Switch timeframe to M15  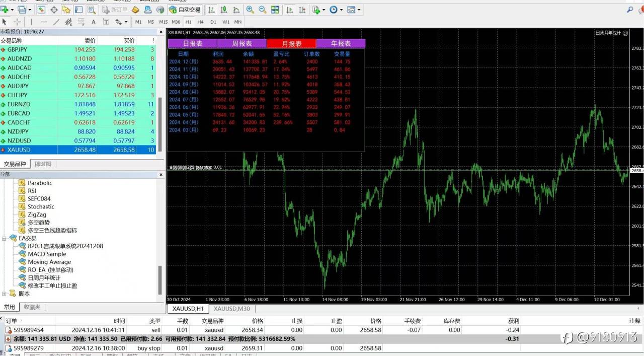[x=164, y=22]
